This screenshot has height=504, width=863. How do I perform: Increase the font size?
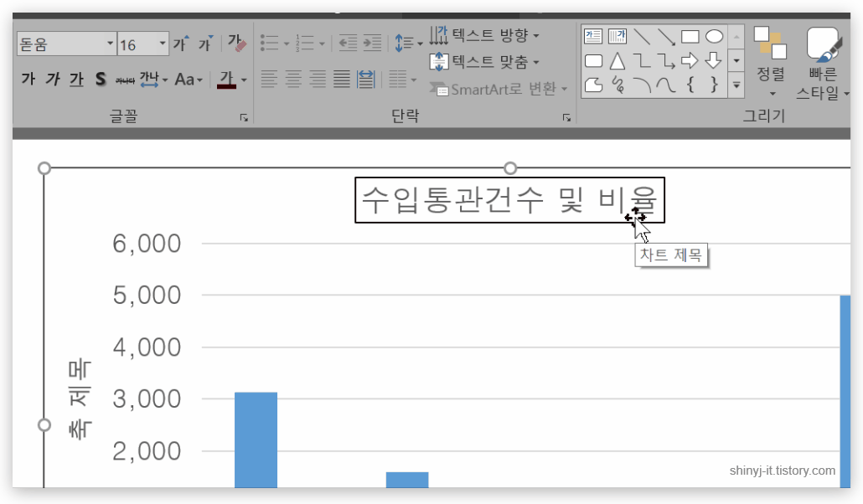[180, 43]
